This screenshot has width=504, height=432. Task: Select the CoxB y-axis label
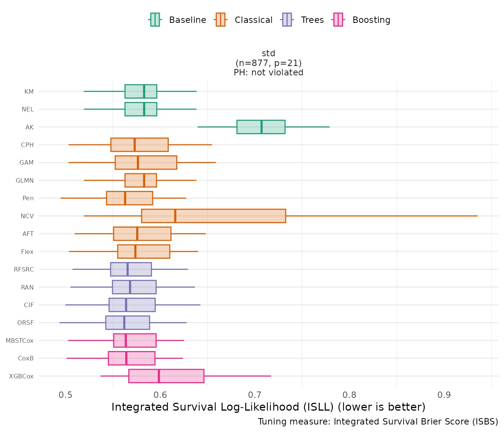coord(26,358)
